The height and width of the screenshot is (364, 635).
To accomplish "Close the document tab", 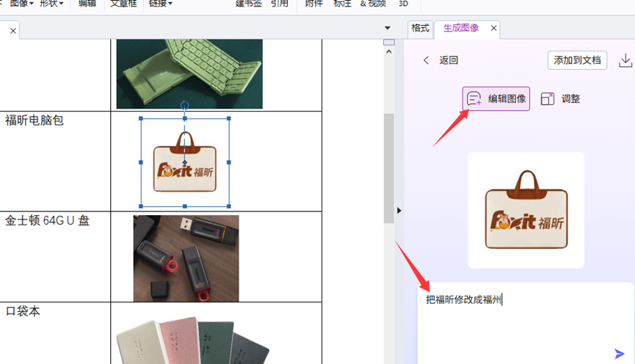I will (x=13, y=31).
